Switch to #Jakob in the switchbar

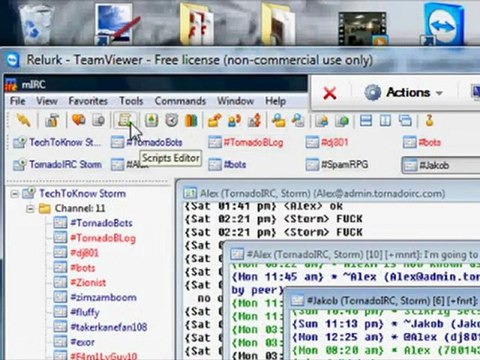click(x=440, y=165)
